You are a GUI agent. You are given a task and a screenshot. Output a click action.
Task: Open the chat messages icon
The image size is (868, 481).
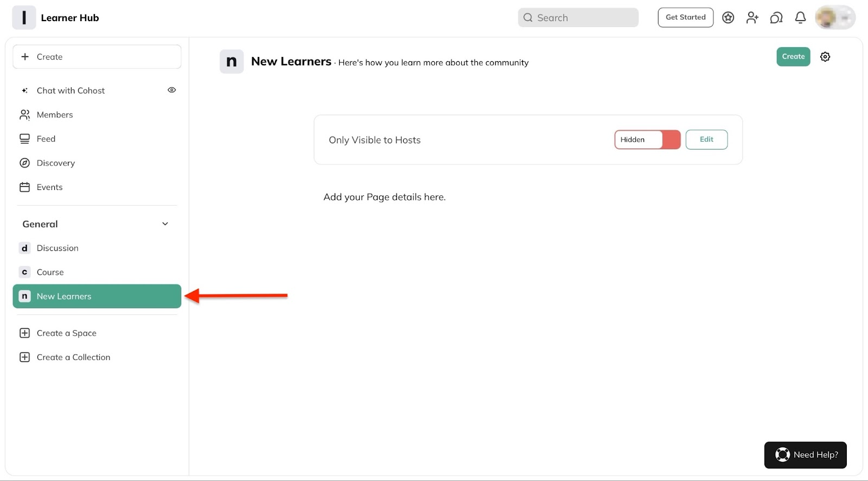point(776,18)
